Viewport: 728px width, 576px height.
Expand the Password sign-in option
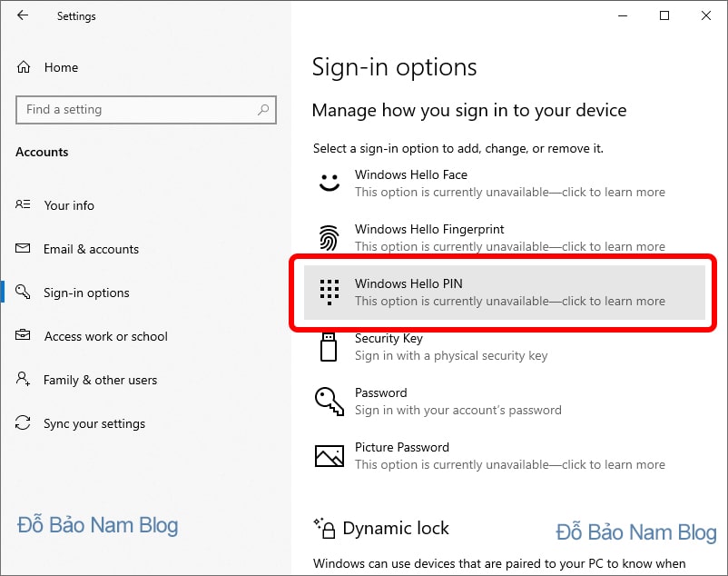click(505, 402)
